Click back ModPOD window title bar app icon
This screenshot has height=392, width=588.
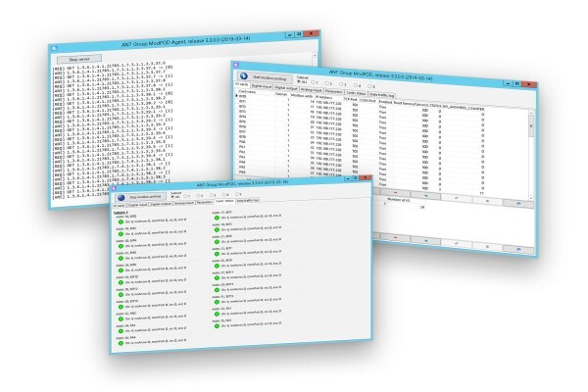236,65
